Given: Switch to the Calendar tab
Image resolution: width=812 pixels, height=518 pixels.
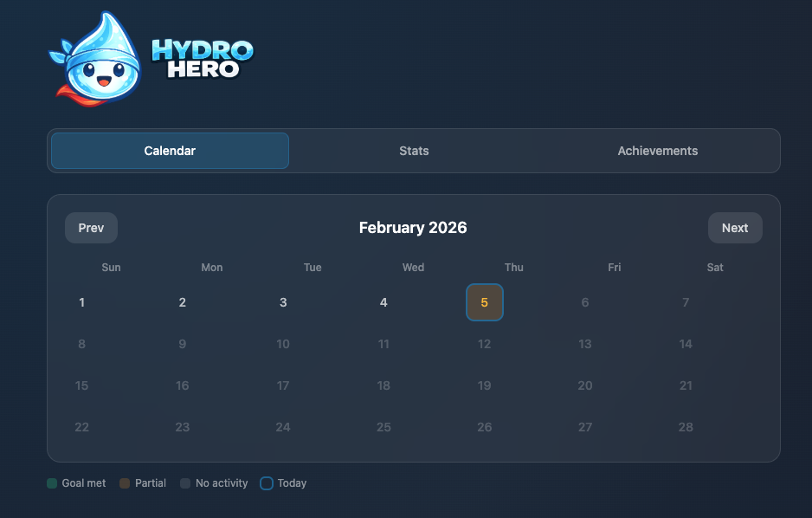Looking at the screenshot, I should pyautogui.click(x=170, y=151).
